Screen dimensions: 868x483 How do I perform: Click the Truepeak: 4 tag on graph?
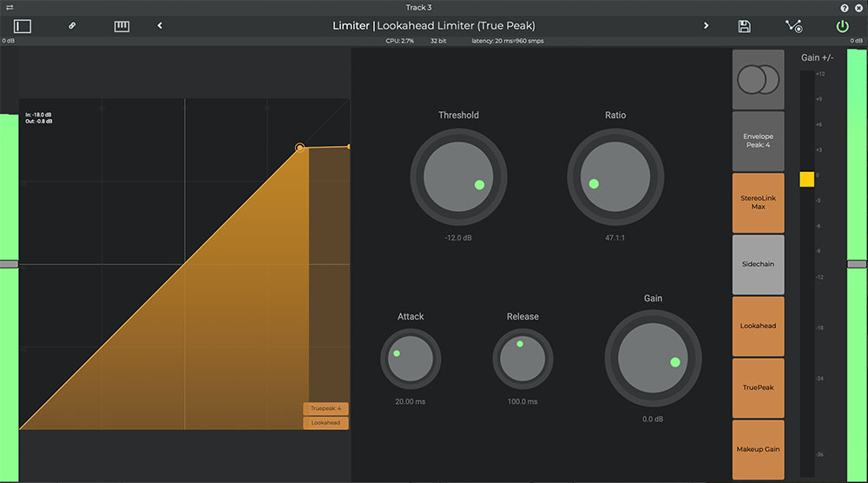pyautogui.click(x=325, y=408)
